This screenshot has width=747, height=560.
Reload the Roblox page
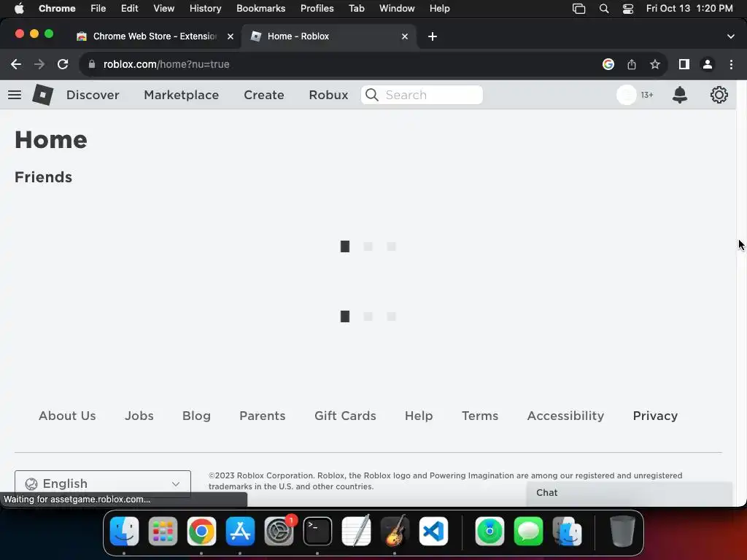point(63,64)
